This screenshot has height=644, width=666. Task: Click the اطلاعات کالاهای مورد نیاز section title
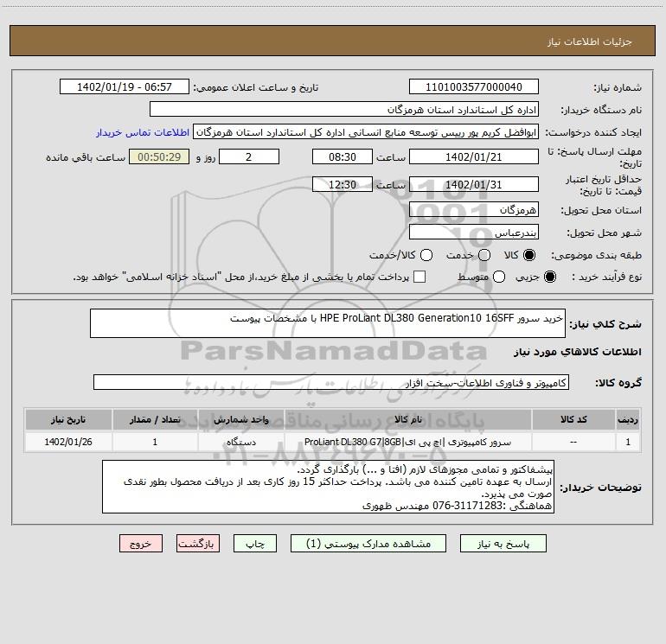pos(577,352)
